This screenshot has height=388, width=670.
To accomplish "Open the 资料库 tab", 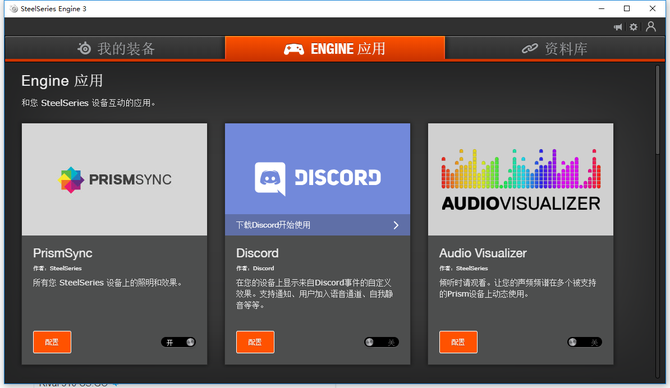I will click(555, 48).
